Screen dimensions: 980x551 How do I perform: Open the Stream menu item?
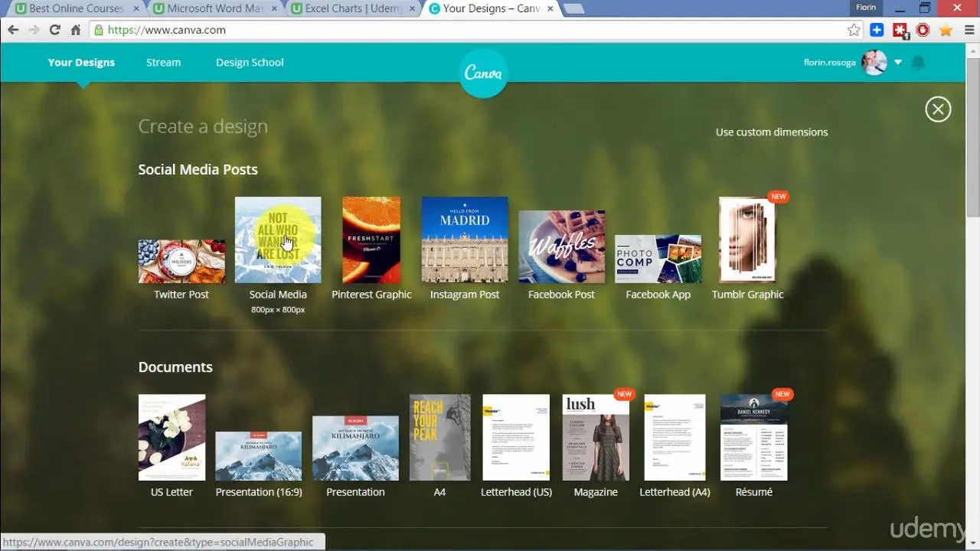coord(163,63)
